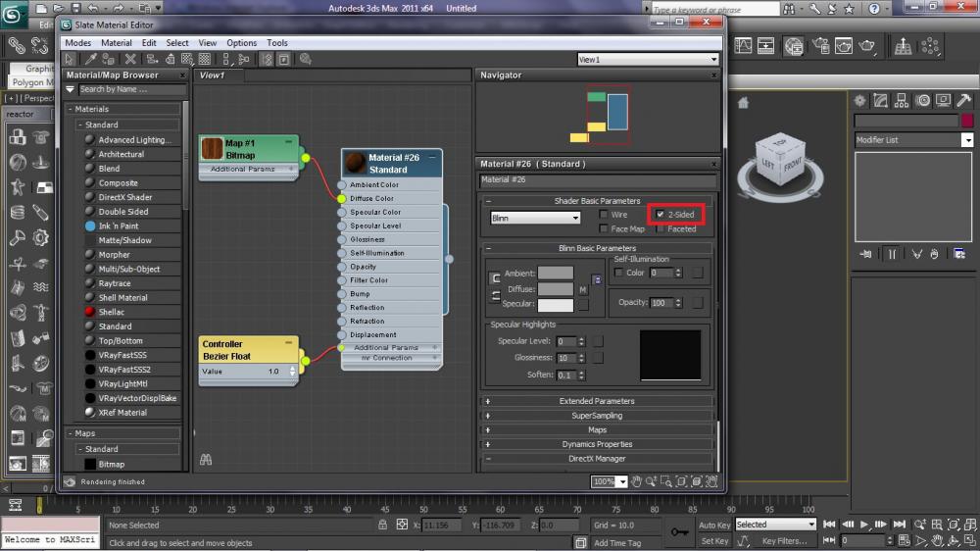Image resolution: width=980 pixels, height=551 pixels.
Task: Assign material to selection icon
Action: (x=108, y=60)
